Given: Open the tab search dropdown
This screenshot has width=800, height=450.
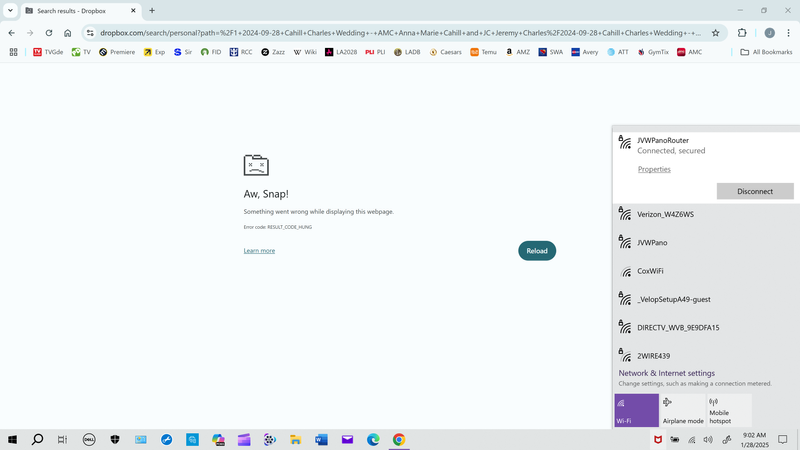Looking at the screenshot, I should pos(10,10).
